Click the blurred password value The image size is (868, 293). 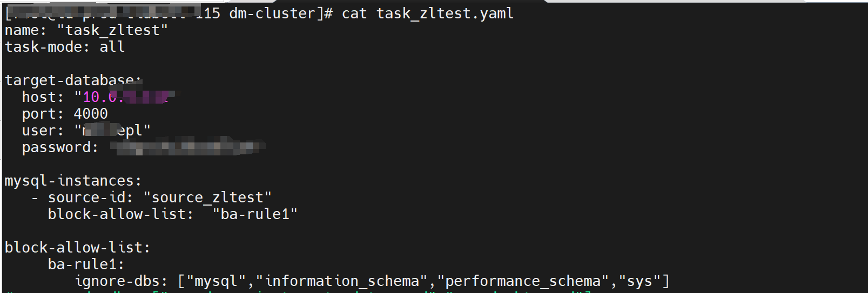click(x=187, y=147)
